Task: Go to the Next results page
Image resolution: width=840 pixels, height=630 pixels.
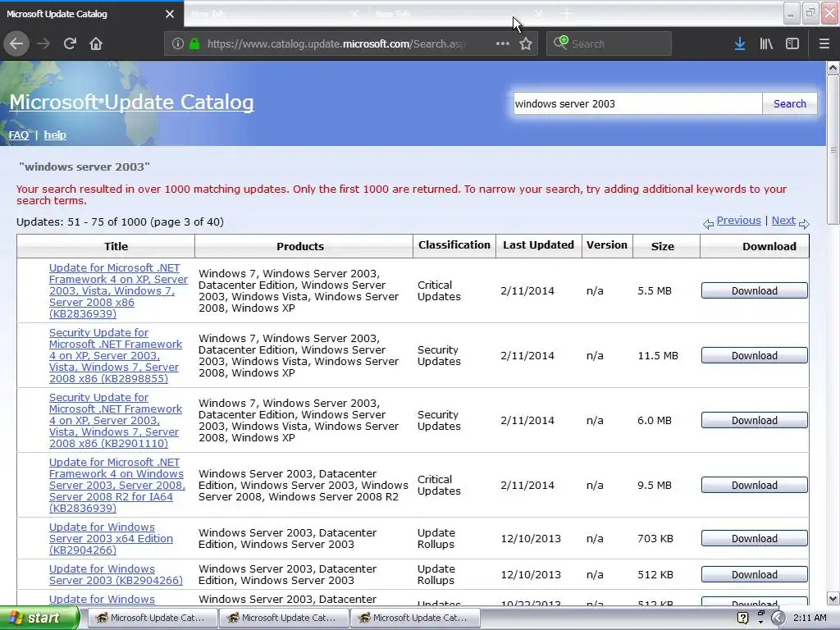Action: [x=783, y=220]
